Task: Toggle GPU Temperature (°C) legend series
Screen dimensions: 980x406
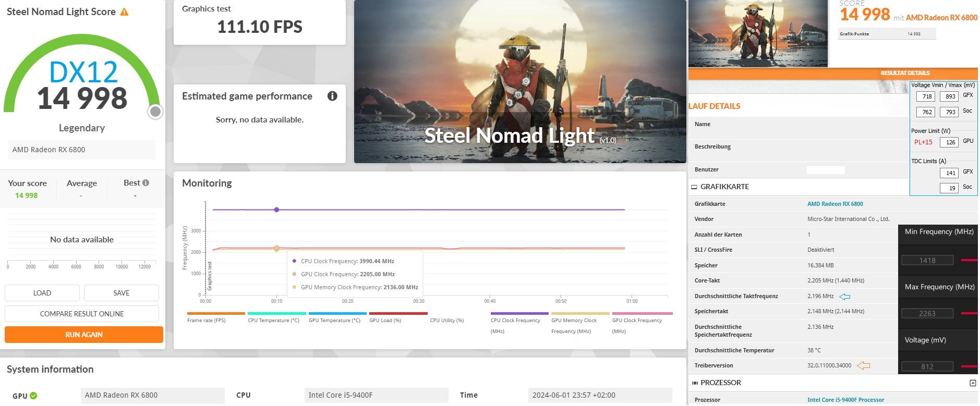Action: coord(337,317)
